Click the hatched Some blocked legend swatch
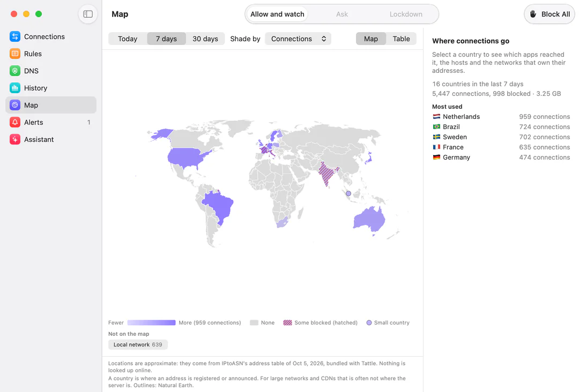 pos(287,323)
